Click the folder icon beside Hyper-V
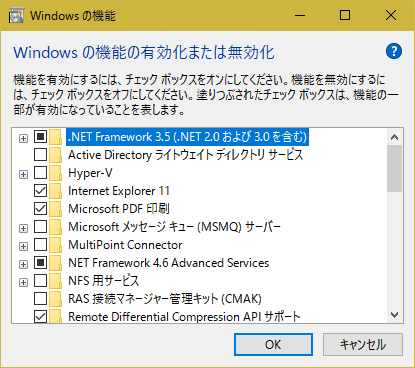Screen dimensions: 415x368 [55, 173]
